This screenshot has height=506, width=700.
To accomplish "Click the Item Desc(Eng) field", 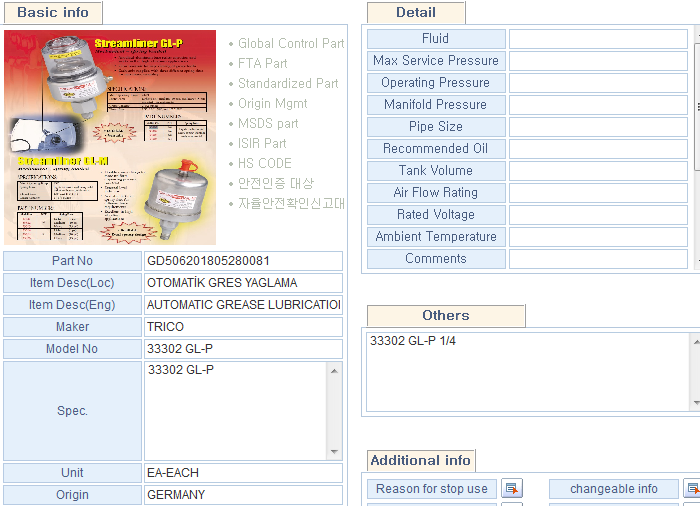I will pyautogui.click(x=243, y=305).
